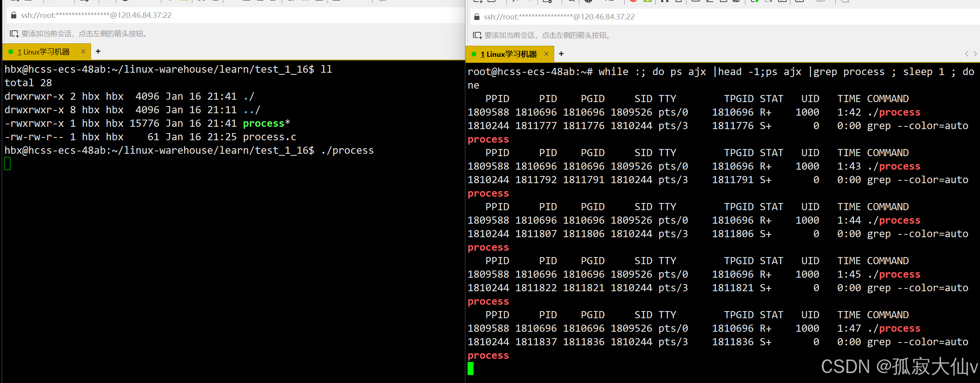Viewport: 980px width, 383px height.
Task: Click 'sleep 1' in the root command line
Action: click(x=923, y=72)
